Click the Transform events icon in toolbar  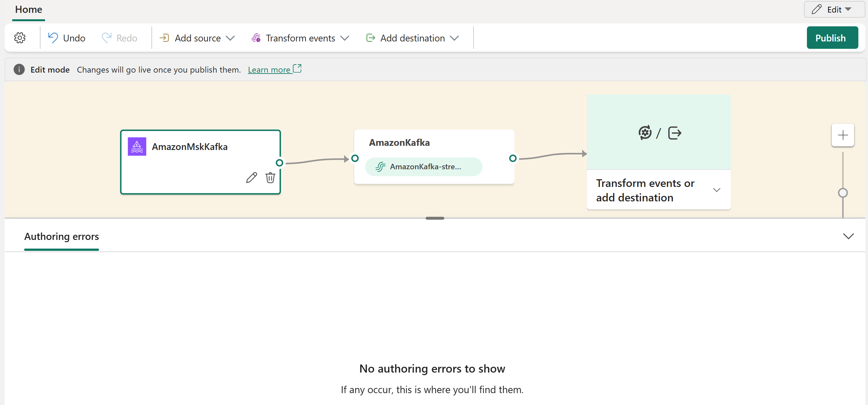256,38
